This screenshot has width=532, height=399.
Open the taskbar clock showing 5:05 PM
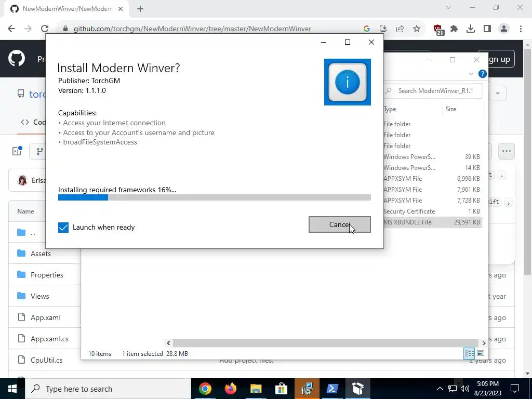coord(487,389)
